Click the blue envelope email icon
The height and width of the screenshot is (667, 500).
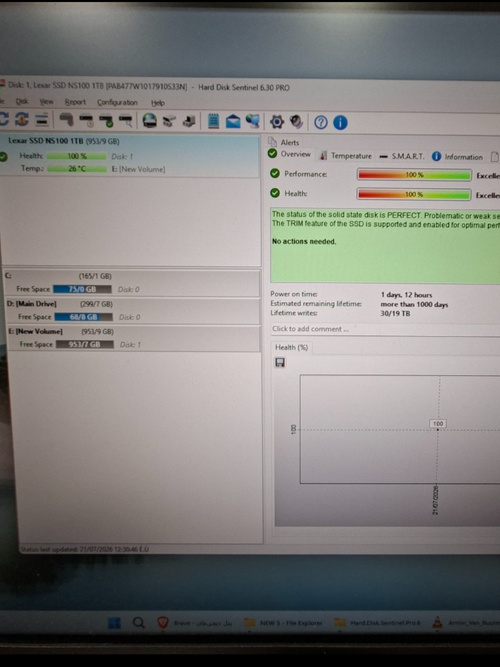233,122
